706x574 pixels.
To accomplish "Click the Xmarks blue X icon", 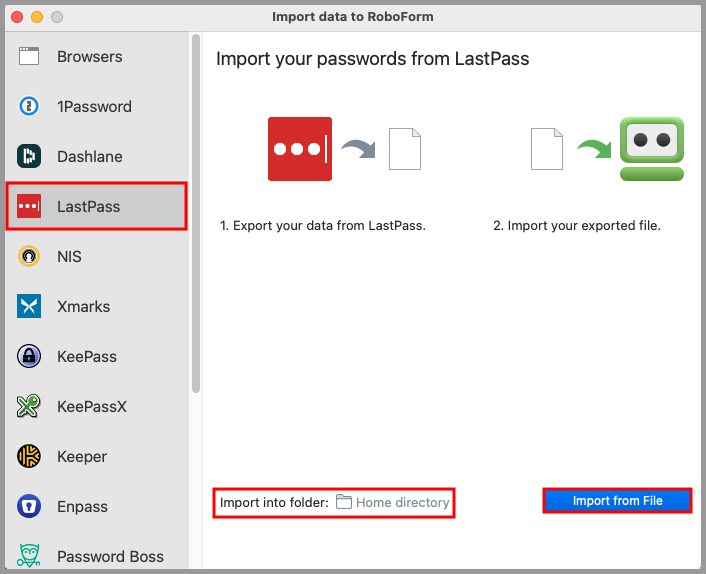I will point(29,307).
